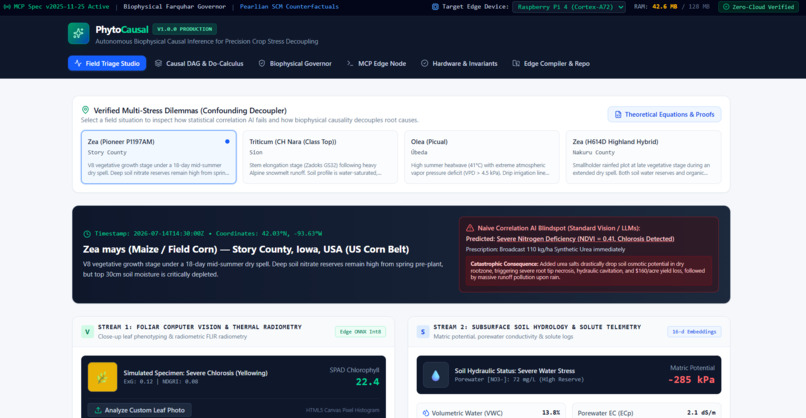The width and height of the screenshot is (806, 418).
Task: Click the repo icon on Edge Compiler & Repo
Action: click(516, 63)
